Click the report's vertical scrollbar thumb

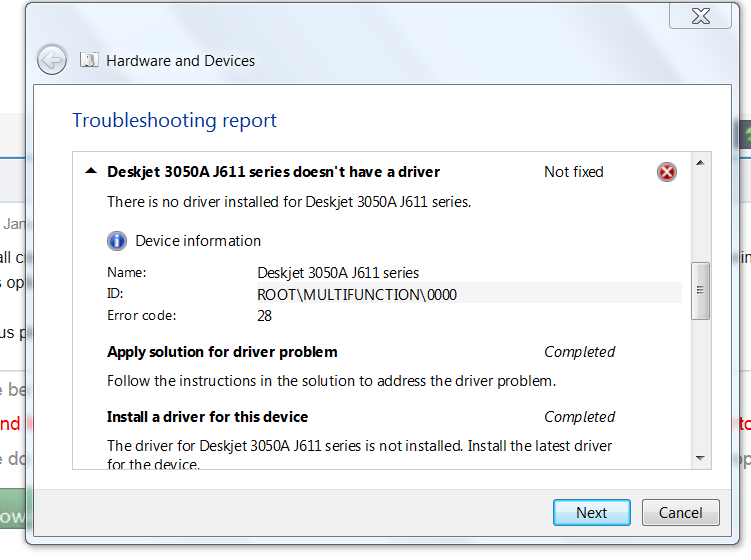(x=700, y=290)
